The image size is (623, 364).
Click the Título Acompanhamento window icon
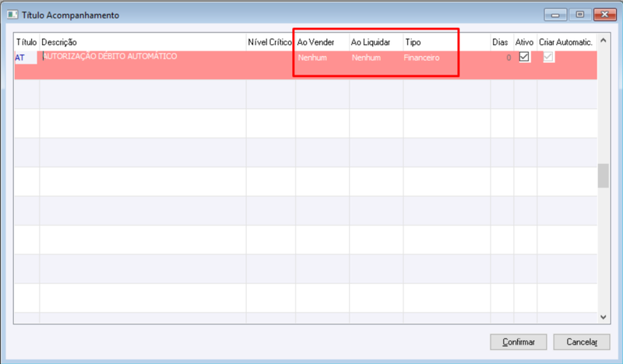point(12,15)
